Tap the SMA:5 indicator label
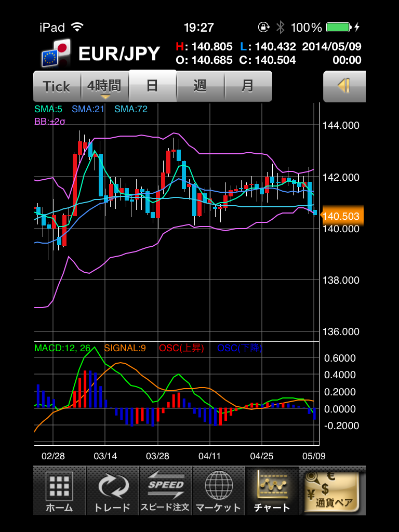Viewport: 399px width, 532px height. (x=48, y=109)
